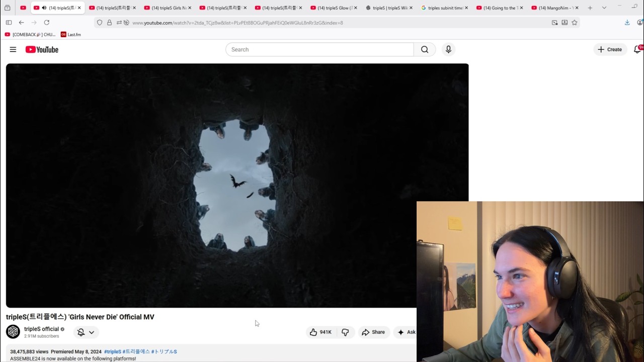644x362 pixels.
Task: Switch to the pinned YouTube tab
Action: tap(23, 8)
